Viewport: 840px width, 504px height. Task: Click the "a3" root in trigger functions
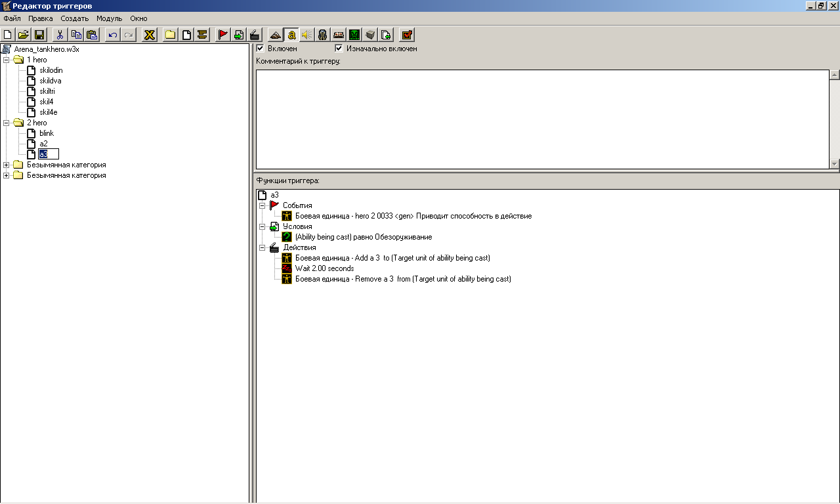pos(275,195)
